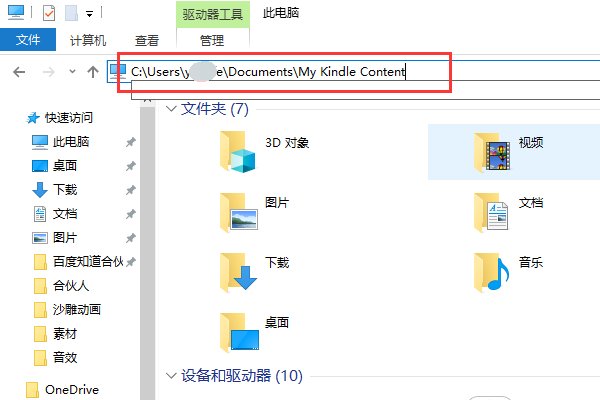Collapse the 设备和驱动器 (10) group chevron
This screenshot has width=600, height=400.
pyautogui.click(x=171, y=376)
